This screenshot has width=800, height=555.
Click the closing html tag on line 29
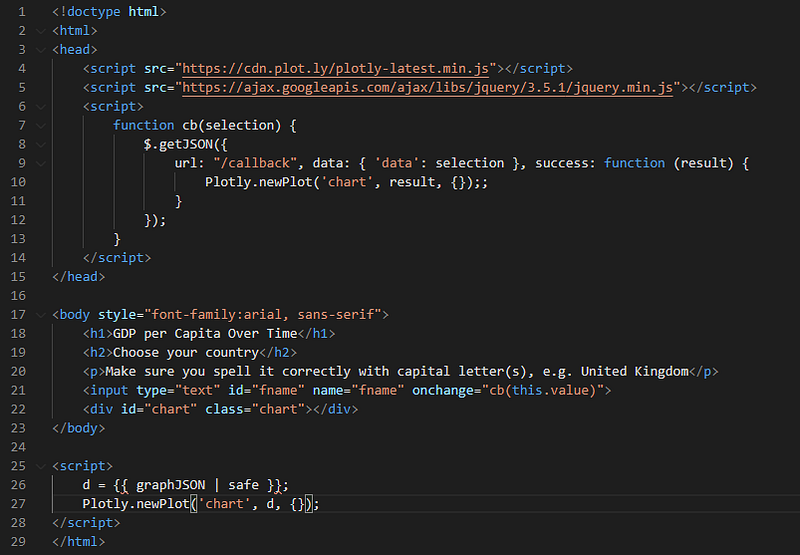click(79, 542)
